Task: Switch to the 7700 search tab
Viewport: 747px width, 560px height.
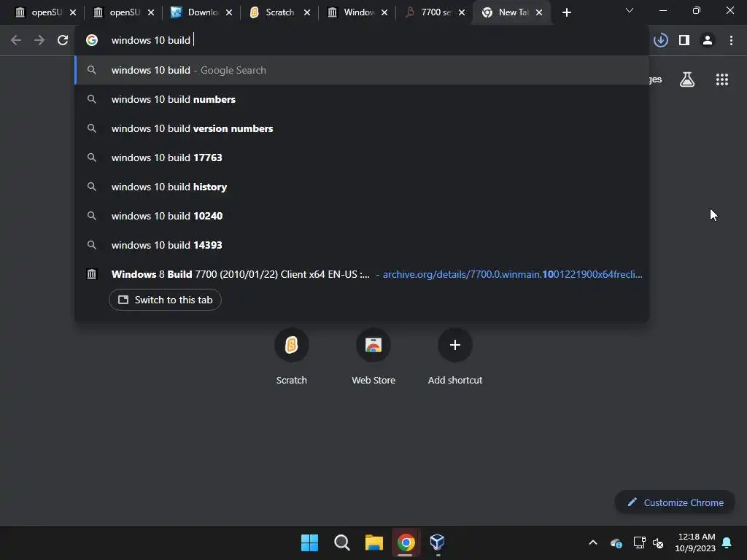Action: tap(435, 12)
